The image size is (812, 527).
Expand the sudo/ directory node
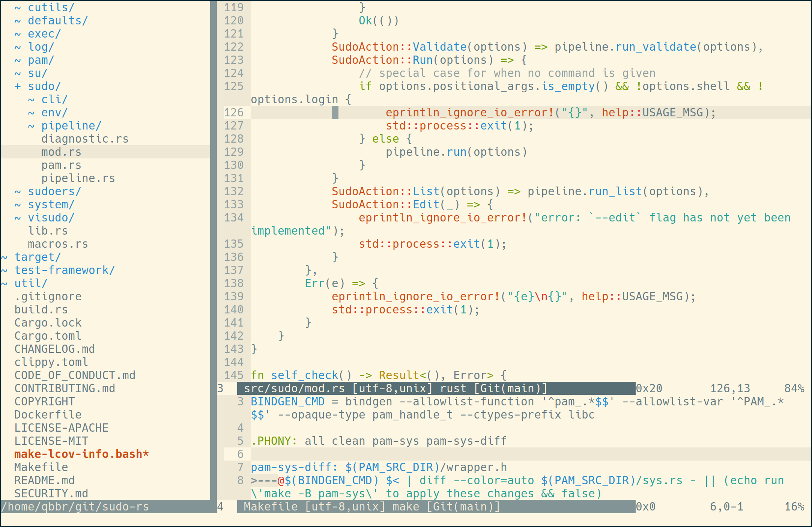click(17, 86)
